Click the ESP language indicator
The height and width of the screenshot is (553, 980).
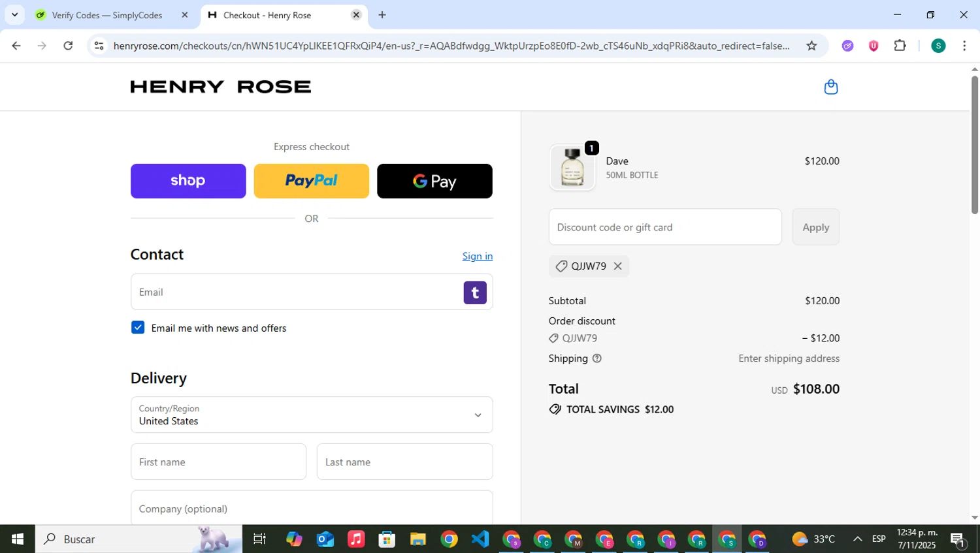tap(879, 539)
